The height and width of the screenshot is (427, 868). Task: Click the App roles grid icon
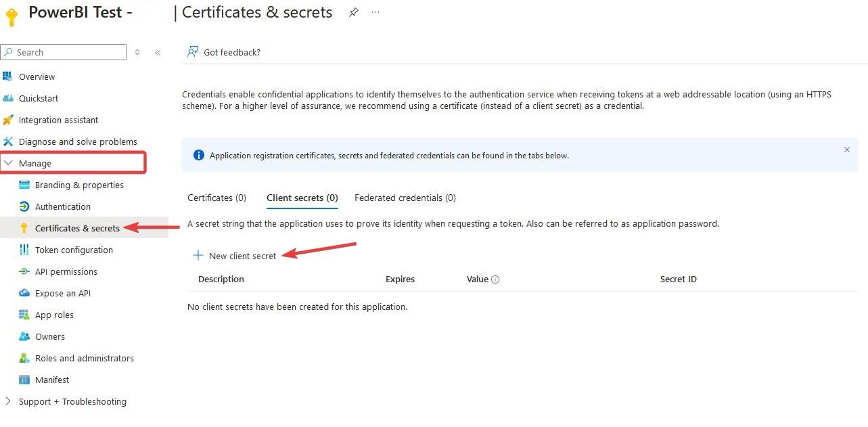coord(24,315)
